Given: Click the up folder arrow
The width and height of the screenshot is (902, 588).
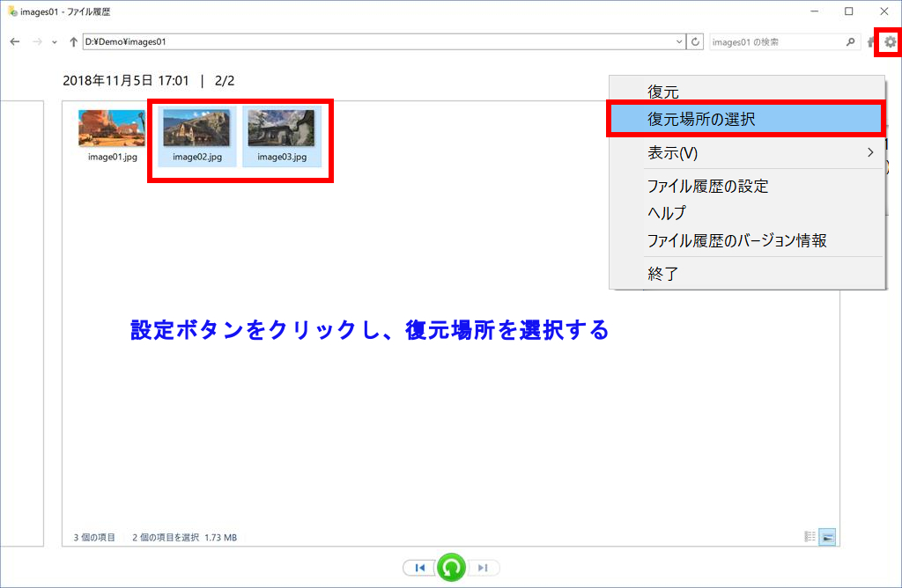Looking at the screenshot, I should point(73,42).
